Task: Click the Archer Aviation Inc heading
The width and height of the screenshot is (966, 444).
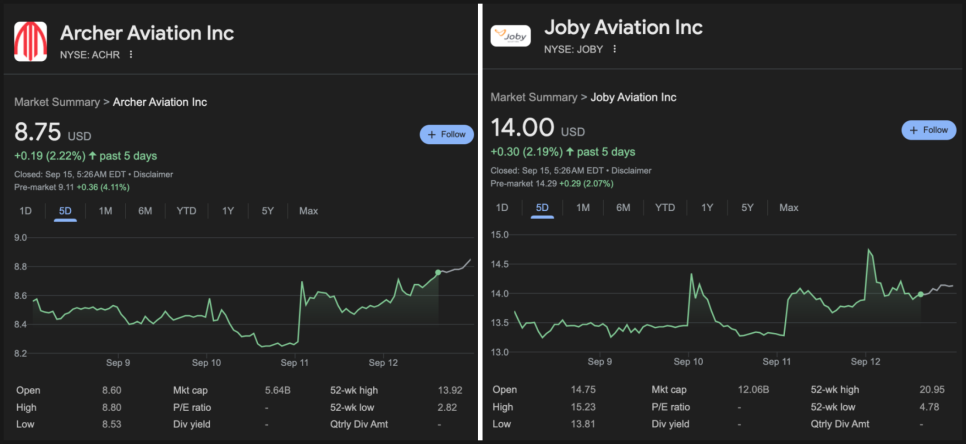Action: point(147,33)
